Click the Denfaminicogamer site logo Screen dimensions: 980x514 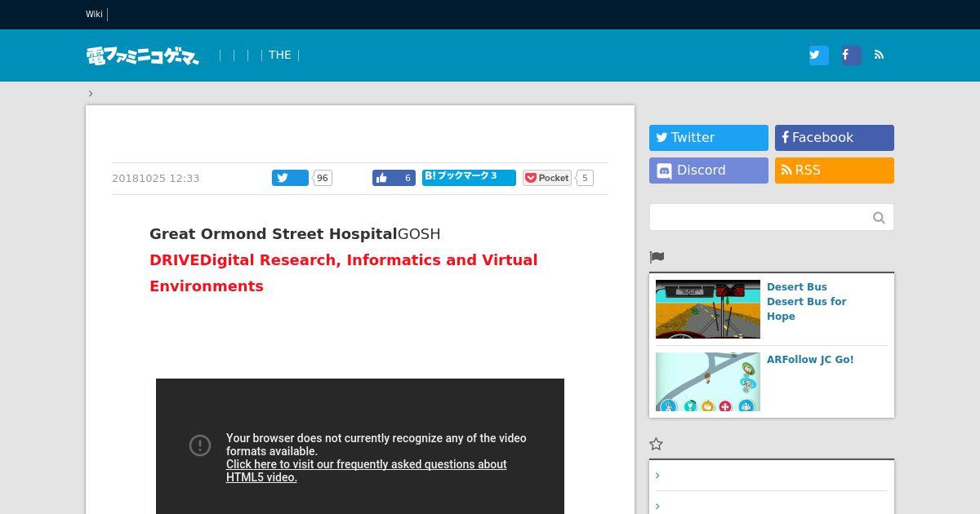143,55
